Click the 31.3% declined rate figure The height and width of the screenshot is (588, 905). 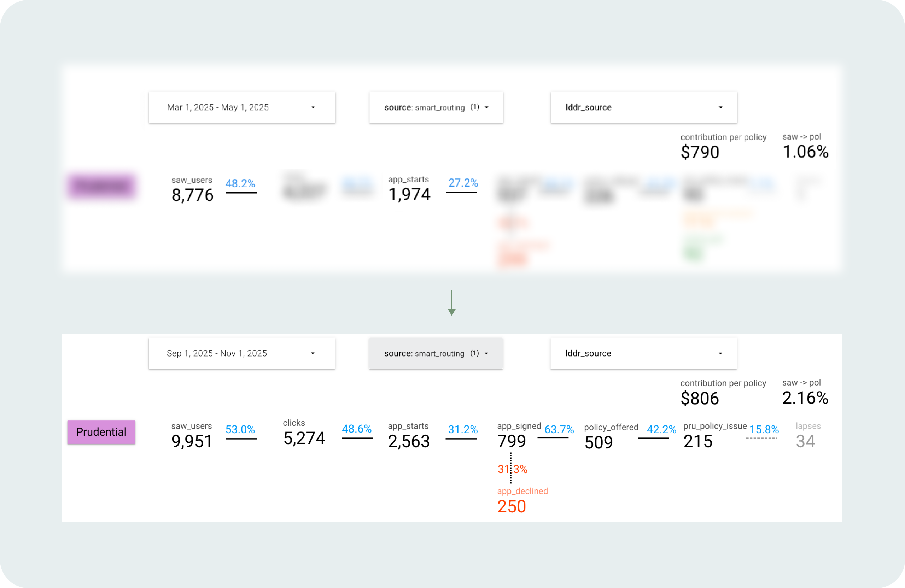[x=513, y=469]
